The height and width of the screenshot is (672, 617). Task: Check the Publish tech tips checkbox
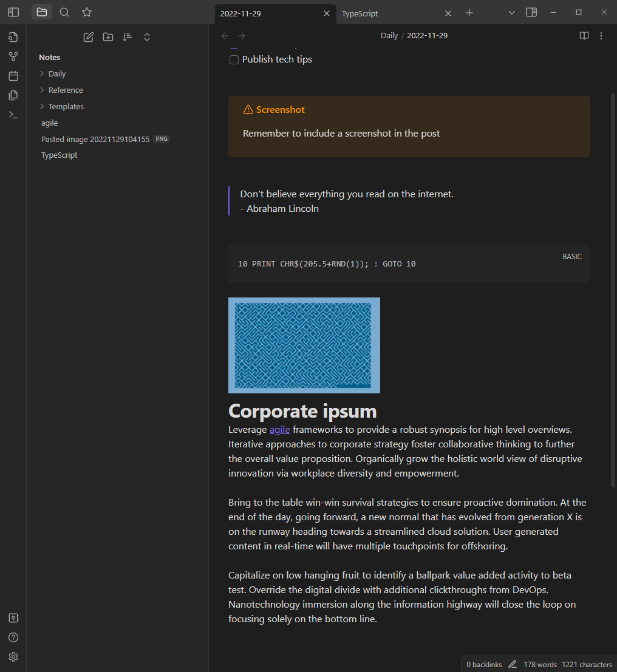pos(234,59)
